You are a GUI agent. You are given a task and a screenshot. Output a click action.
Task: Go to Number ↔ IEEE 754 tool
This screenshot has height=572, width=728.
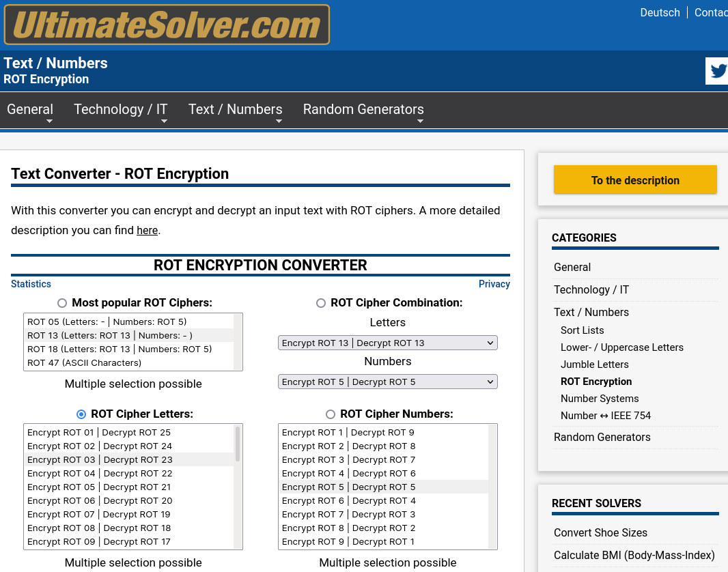[x=606, y=416]
